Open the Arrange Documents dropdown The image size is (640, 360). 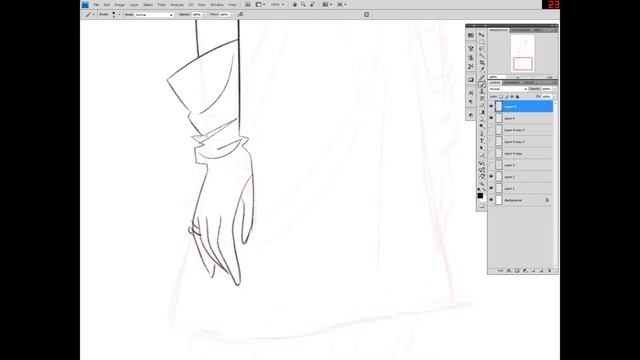pyautogui.click(x=328, y=4)
